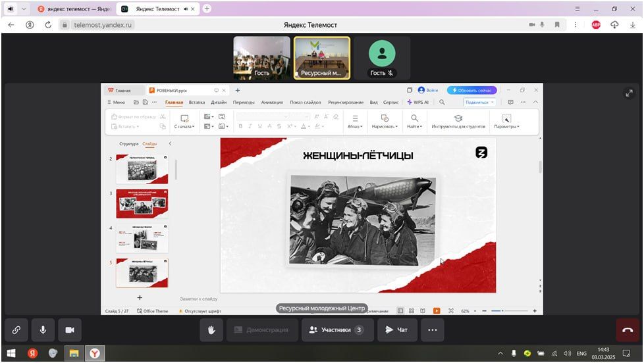This screenshot has width=644, height=363.
Task: Open new browser tab with plus button
Action: point(207,8)
